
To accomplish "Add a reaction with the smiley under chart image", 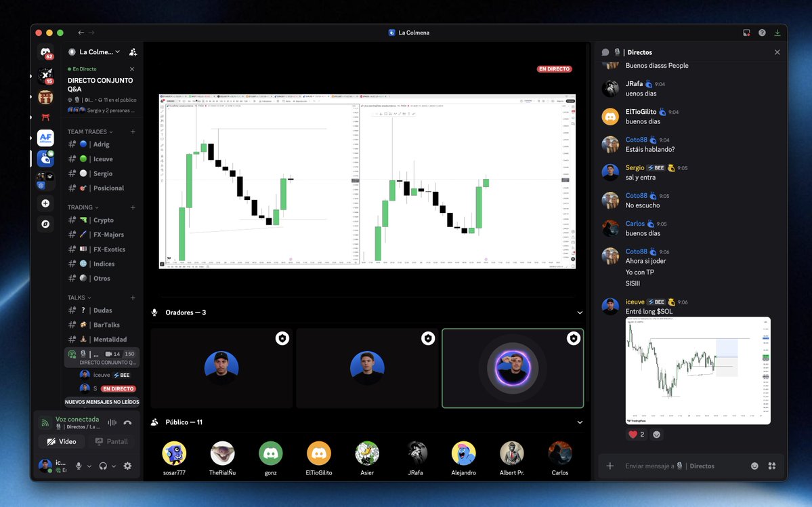I will 657,434.
